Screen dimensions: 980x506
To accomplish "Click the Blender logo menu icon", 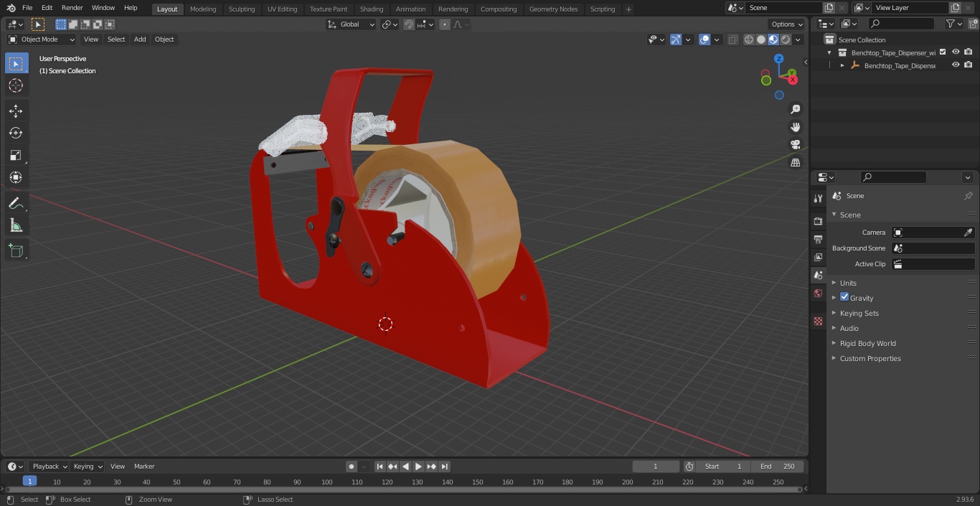I will pyautogui.click(x=11, y=8).
